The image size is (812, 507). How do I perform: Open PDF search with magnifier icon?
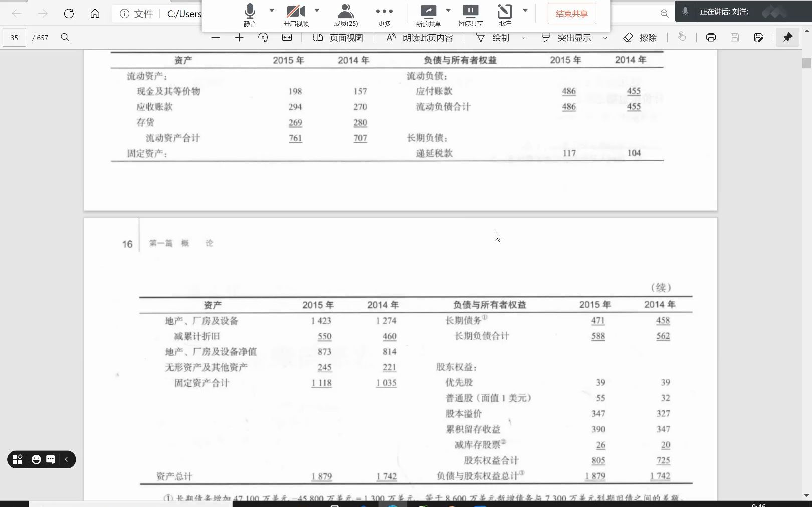(65, 37)
